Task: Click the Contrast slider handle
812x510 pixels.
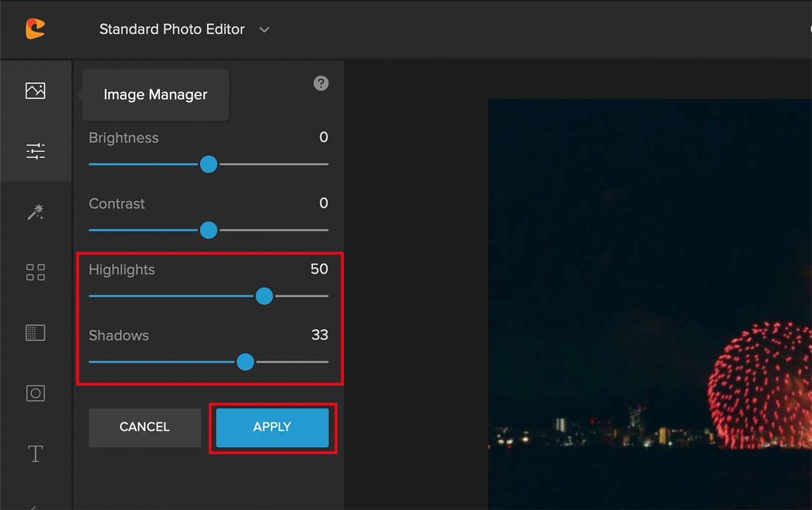Action: click(209, 230)
